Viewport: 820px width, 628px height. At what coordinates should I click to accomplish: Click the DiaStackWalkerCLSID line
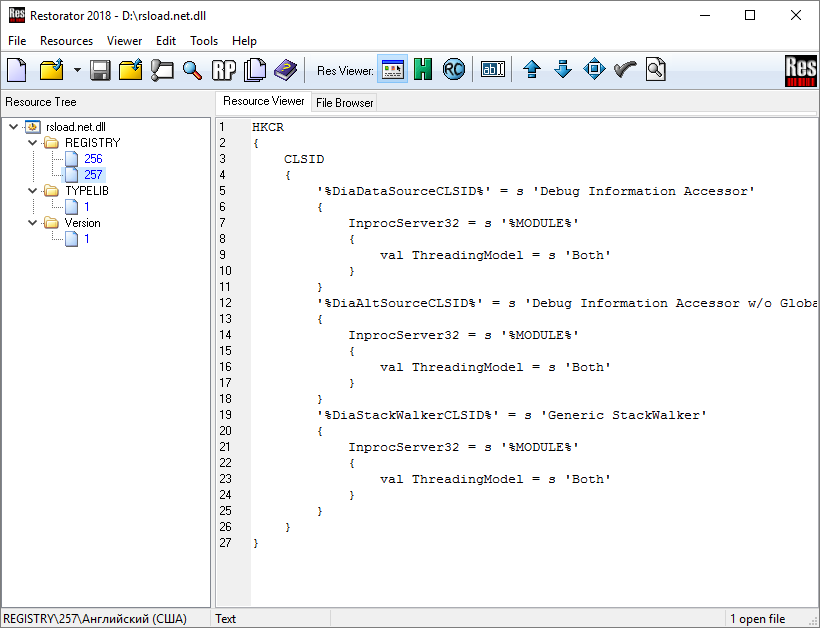pos(511,415)
